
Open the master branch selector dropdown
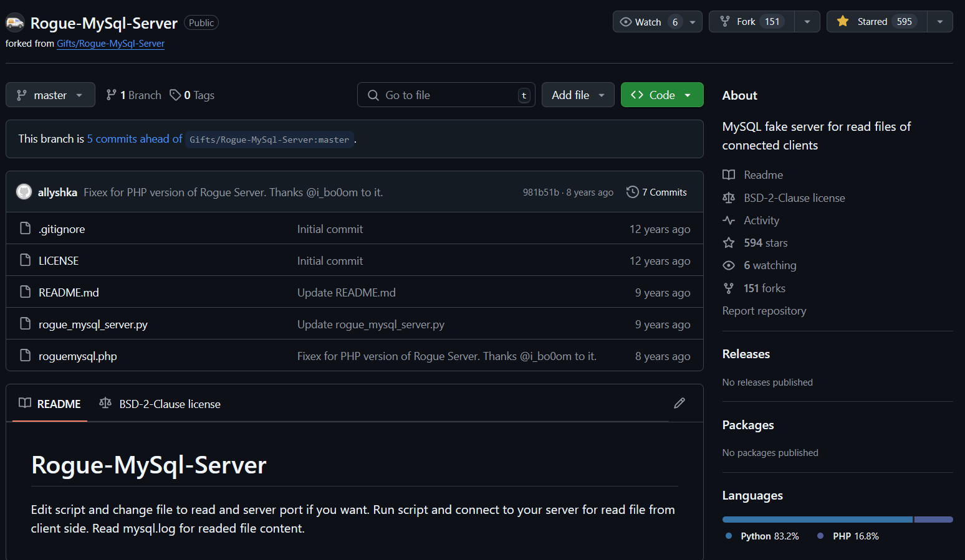pos(50,95)
